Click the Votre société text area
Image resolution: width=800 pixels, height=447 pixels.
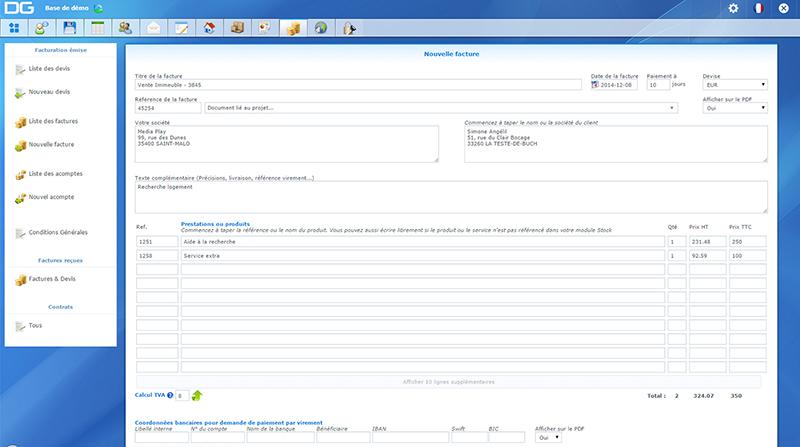[x=287, y=144]
